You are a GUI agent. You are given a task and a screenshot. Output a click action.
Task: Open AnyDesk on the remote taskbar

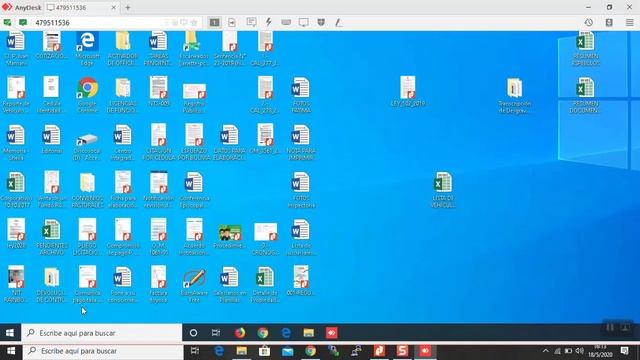point(331,333)
